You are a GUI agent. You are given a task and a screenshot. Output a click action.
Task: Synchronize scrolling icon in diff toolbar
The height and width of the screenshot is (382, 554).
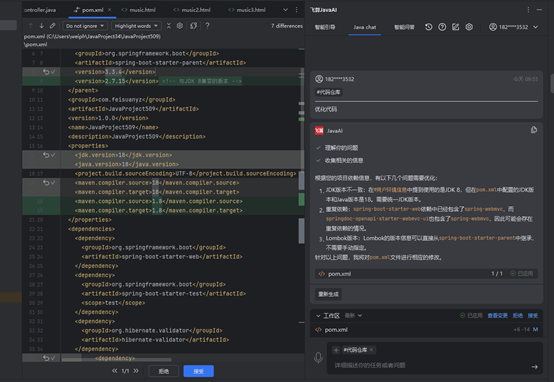193,26
